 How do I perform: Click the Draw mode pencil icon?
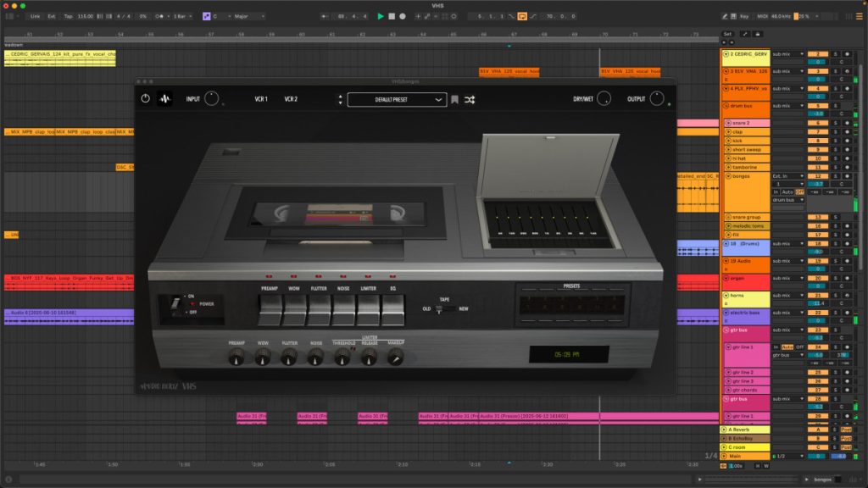[724, 17]
